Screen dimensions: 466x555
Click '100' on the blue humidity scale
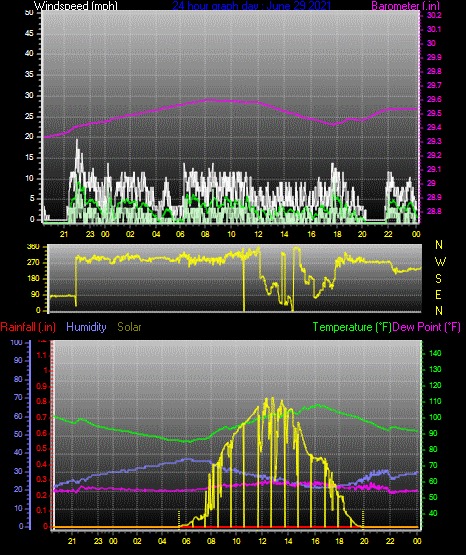click(16, 342)
